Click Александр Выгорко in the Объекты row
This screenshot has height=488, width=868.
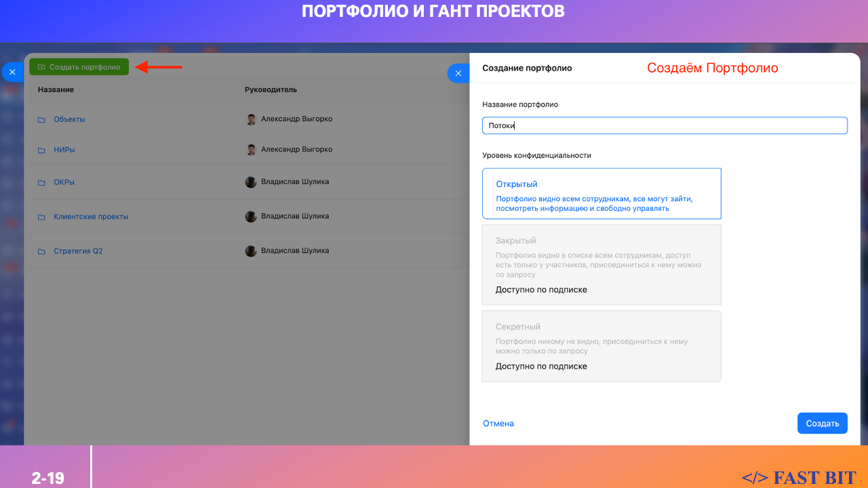click(297, 119)
